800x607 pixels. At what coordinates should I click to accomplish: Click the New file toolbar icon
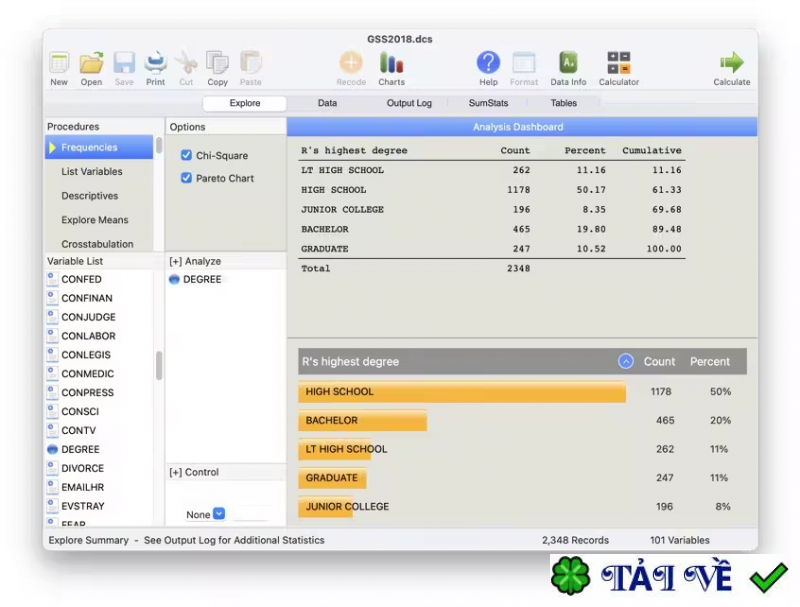(59, 63)
